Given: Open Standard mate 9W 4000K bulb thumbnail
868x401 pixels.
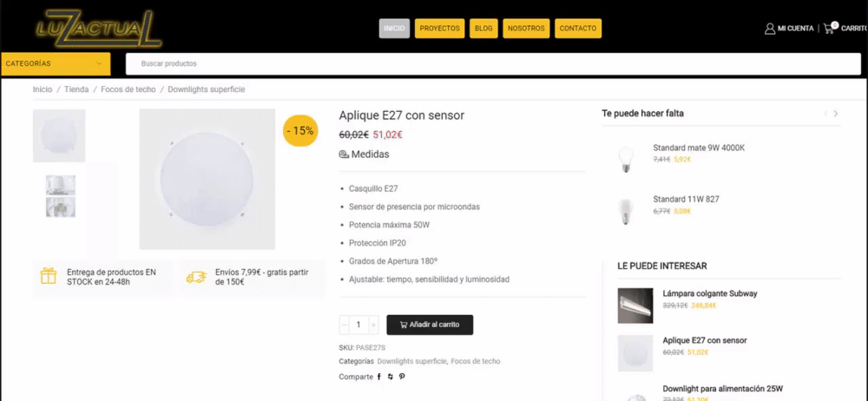Looking at the screenshot, I should [x=622, y=158].
